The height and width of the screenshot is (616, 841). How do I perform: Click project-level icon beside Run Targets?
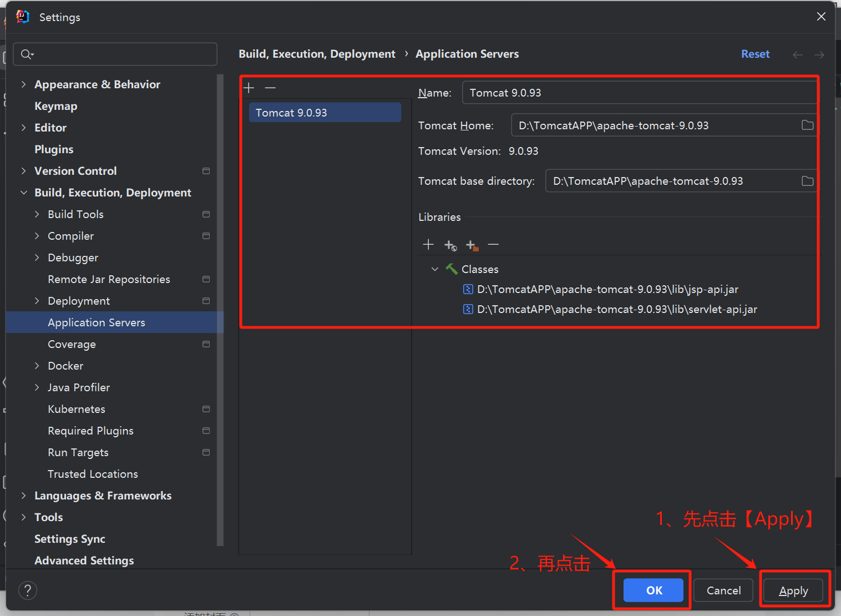coord(206,452)
